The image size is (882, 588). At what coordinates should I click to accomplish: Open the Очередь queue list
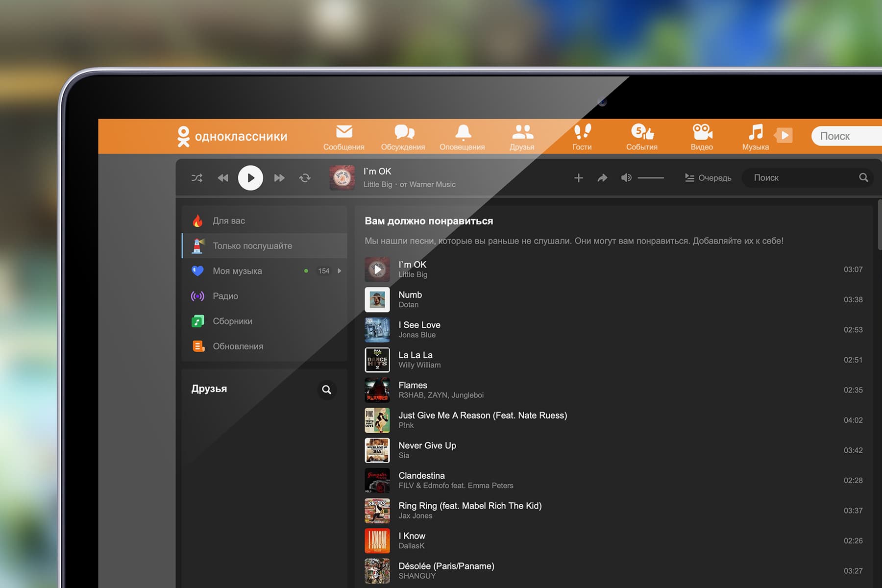click(x=708, y=178)
